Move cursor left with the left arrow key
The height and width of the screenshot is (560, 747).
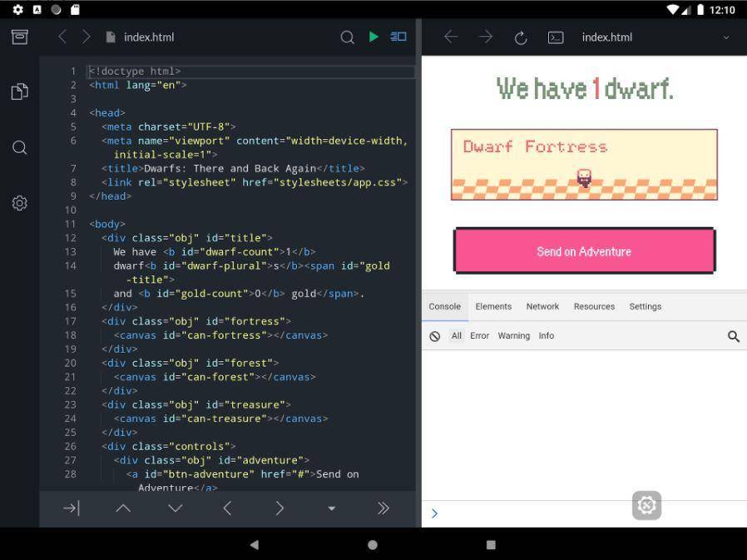pos(227,508)
